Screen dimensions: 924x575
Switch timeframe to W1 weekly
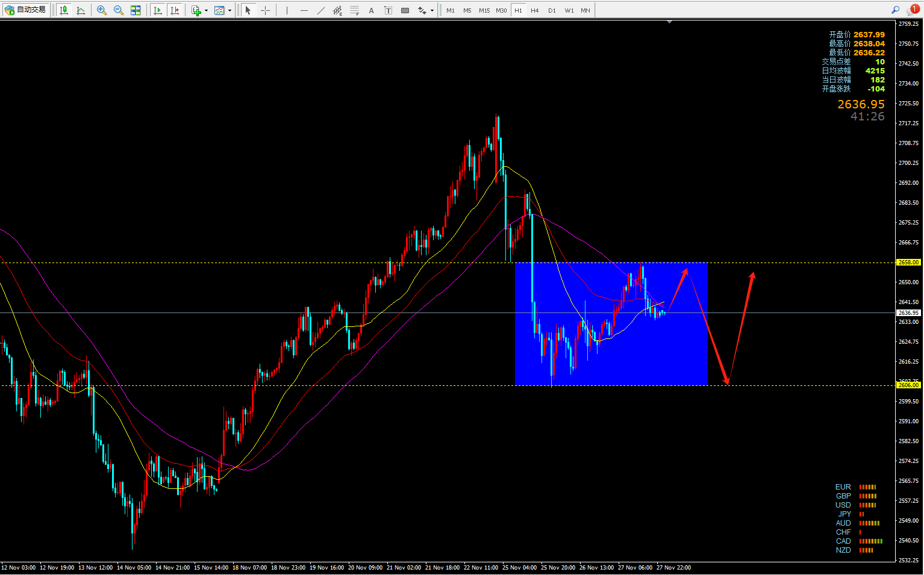tap(569, 10)
